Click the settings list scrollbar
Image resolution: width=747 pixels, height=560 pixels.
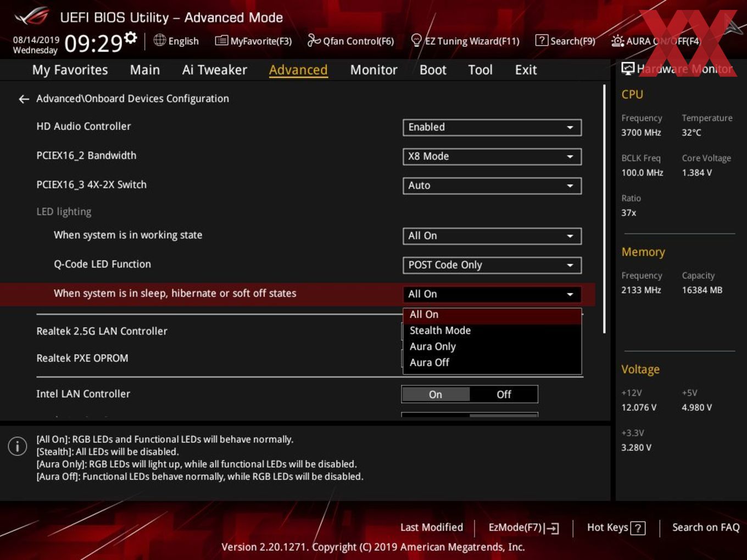click(x=605, y=209)
